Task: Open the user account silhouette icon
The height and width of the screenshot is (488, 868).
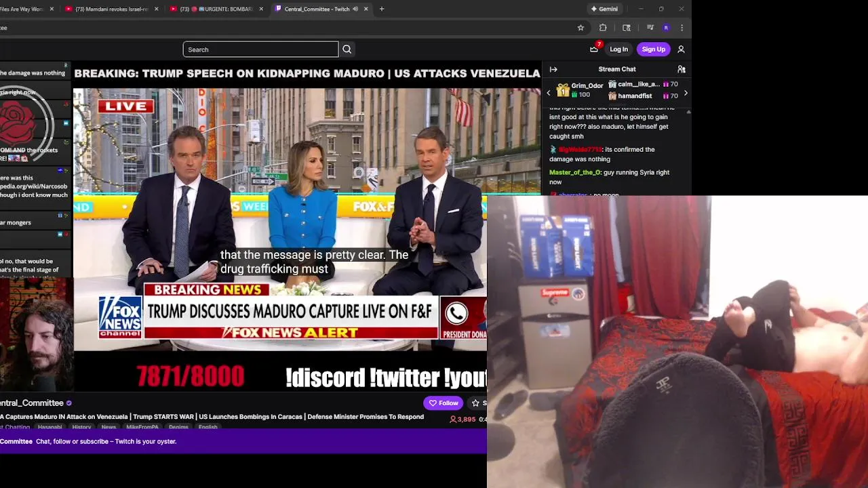Action: coord(681,49)
